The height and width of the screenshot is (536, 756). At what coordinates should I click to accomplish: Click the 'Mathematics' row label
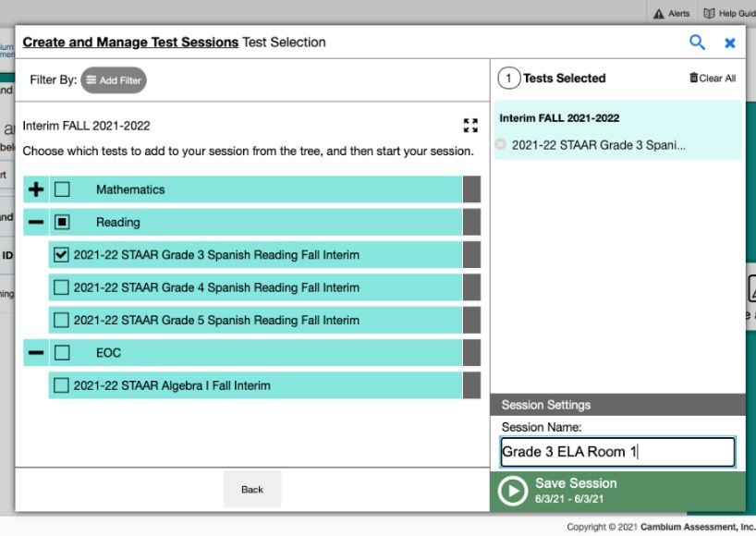pyautogui.click(x=130, y=189)
